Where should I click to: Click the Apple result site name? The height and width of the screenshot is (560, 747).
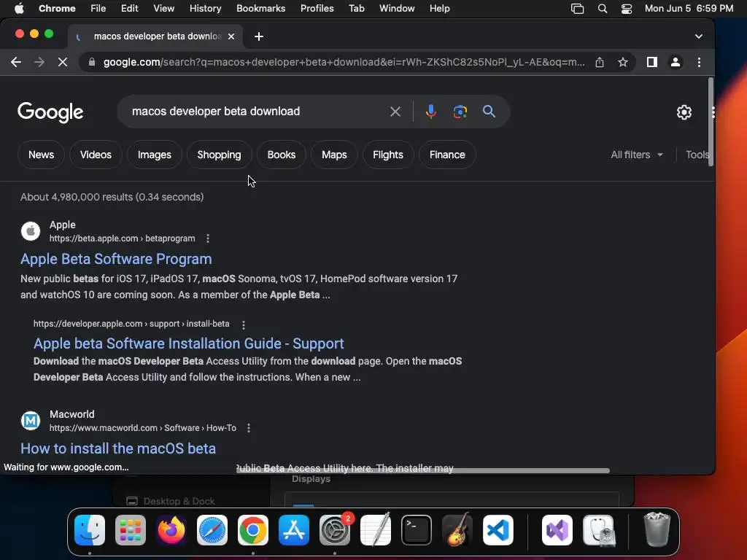click(63, 225)
